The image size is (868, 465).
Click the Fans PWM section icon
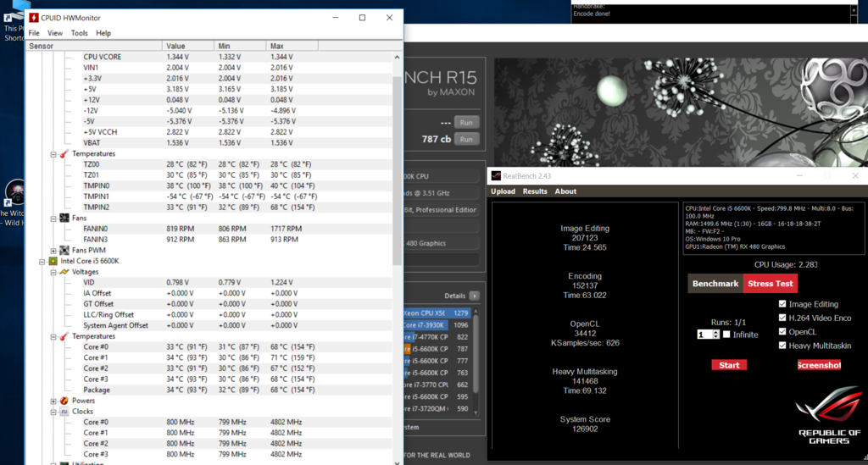pos(64,251)
